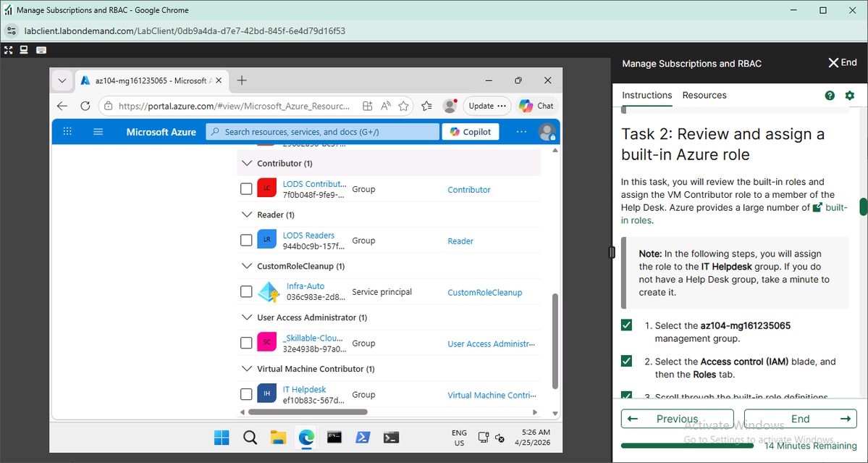The width and height of the screenshot is (868, 463).
Task: Open File Explorer from taskbar
Action: pyautogui.click(x=279, y=438)
